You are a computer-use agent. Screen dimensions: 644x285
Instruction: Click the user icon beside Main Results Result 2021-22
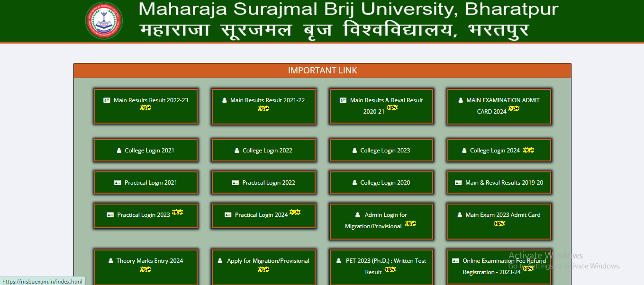pos(224,100)
